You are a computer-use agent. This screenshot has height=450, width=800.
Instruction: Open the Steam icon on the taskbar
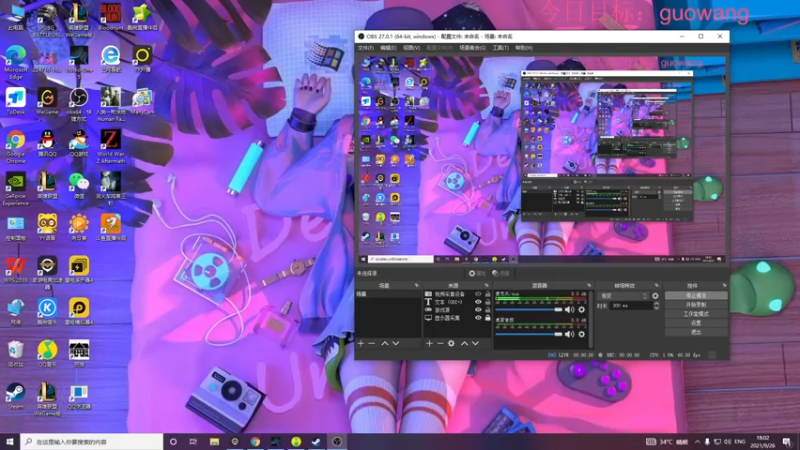click(x=316, y=441)
